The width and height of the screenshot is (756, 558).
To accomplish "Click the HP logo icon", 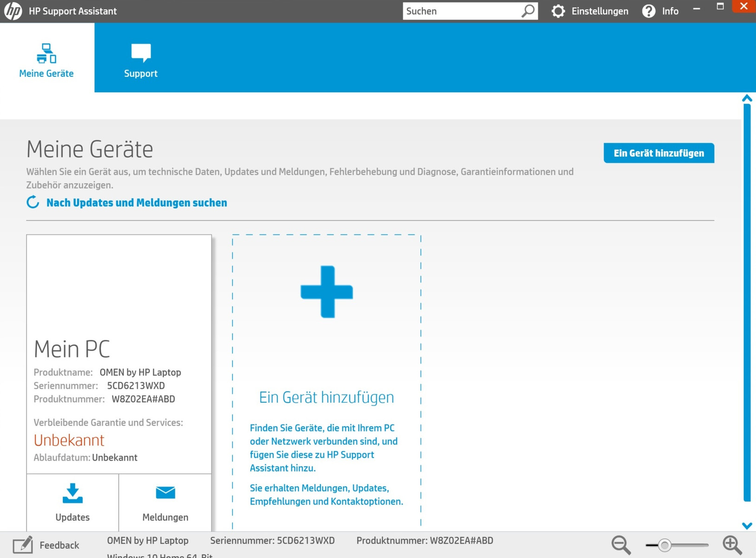I will pyautogui.click(x=13, y=11).
